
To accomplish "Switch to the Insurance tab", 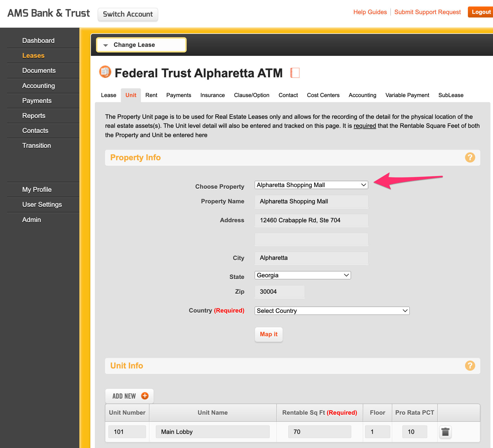I will coord(212,95).
